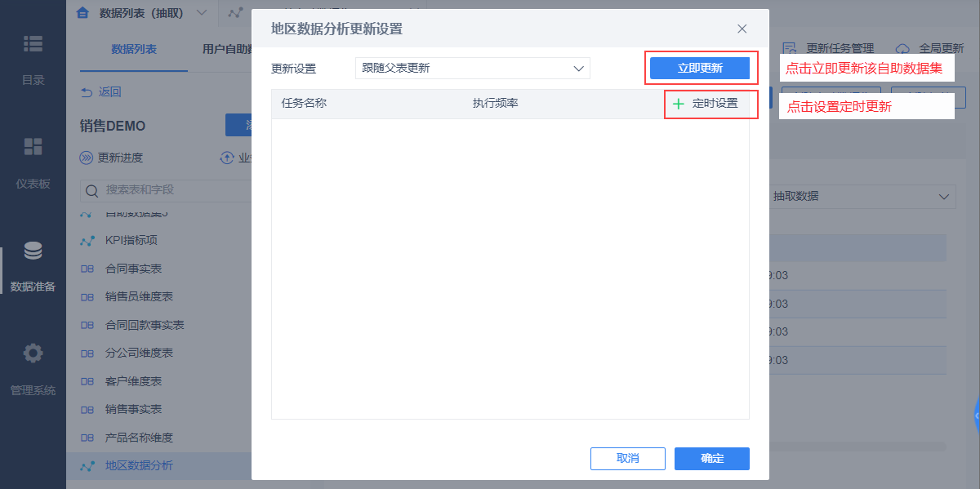Viewport: 980px width, 489px height.
Task: Open 管理系统 gear settings
Action: point(33,353)
